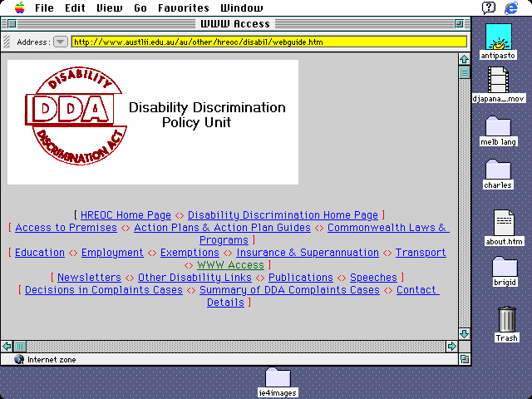Viewport: 532px width, 399px height.
Task: Click the Trash icon on desktop
Action: [x=506, y=319]
